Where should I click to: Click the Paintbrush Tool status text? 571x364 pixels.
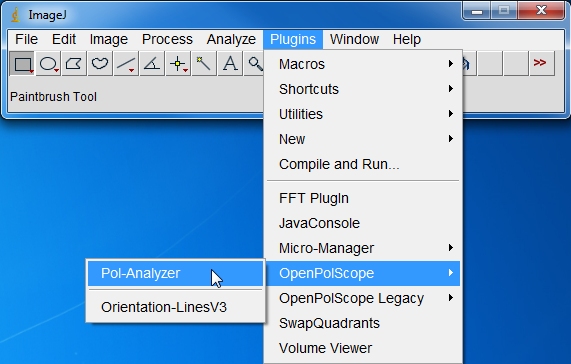coord(54,97)
